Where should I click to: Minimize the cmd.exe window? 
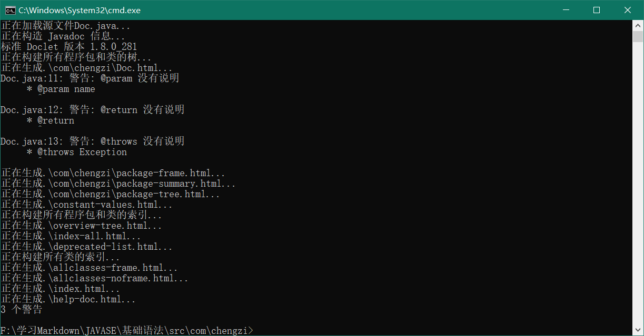(566, 10)
